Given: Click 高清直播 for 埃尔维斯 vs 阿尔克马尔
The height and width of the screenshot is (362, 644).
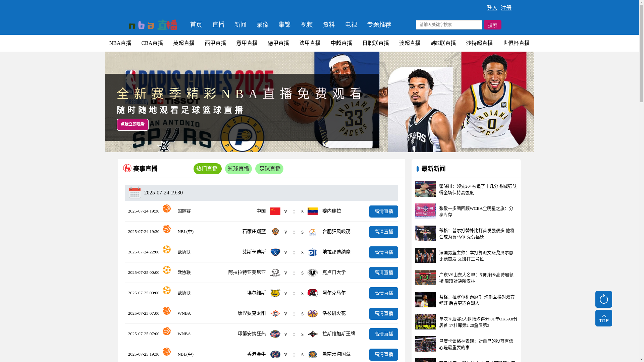Looking at the screenshot, I should (384, 293).
